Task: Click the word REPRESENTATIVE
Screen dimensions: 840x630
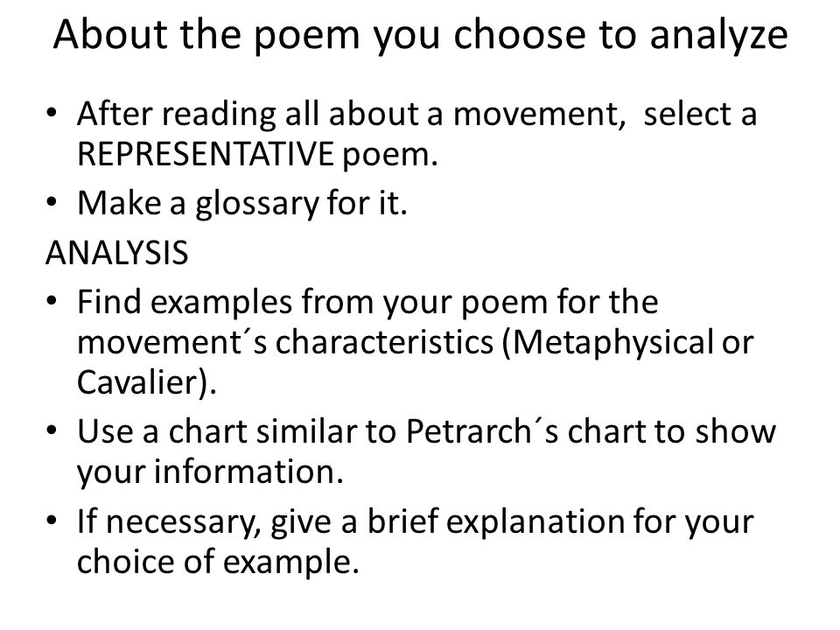Action: click(x=206, y=154)
